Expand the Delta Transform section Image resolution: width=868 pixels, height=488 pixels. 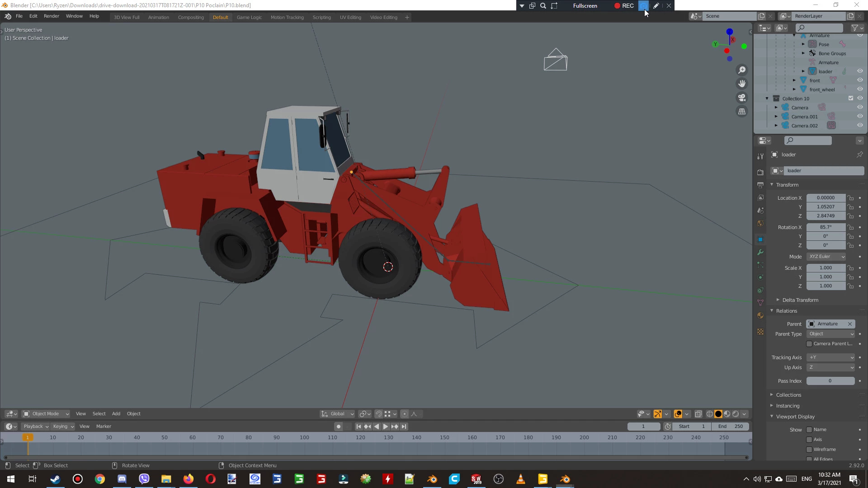(800, 300)
